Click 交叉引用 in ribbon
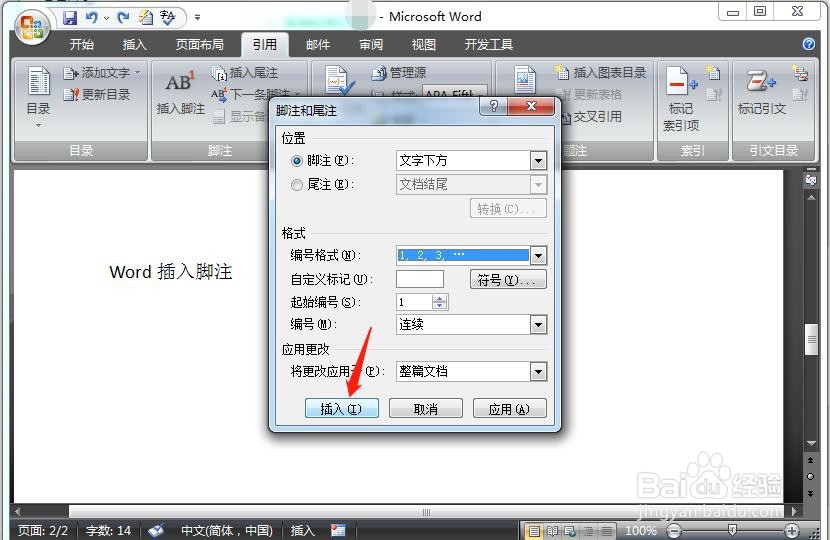The image size is (830, 540). [592, 116]
